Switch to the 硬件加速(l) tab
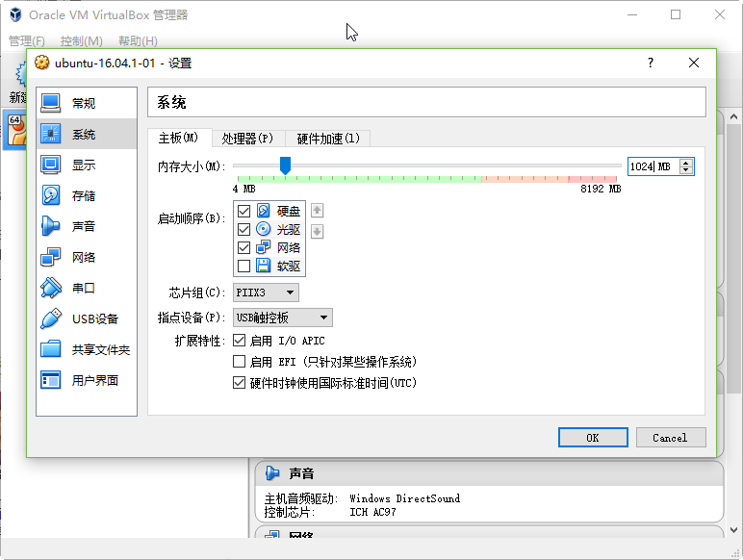This screenshot has height=560, width=743. pyautogui.click(x=328, y=139)
